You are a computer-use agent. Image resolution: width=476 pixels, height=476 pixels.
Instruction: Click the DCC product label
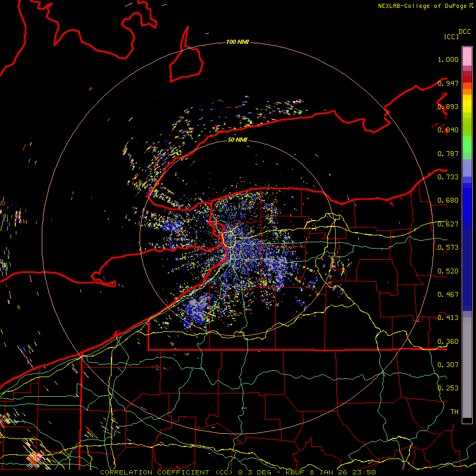click(x=465, y=32)
